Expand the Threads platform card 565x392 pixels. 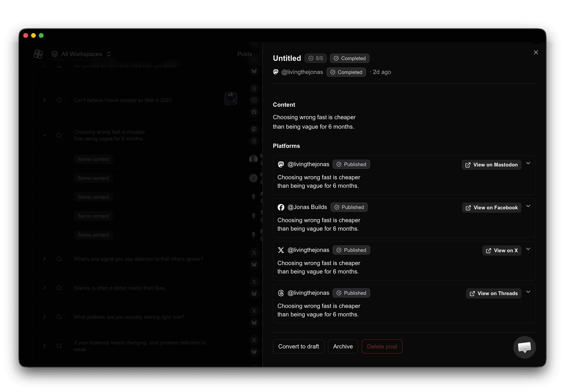pyautogui.click(x=528, y=292)
